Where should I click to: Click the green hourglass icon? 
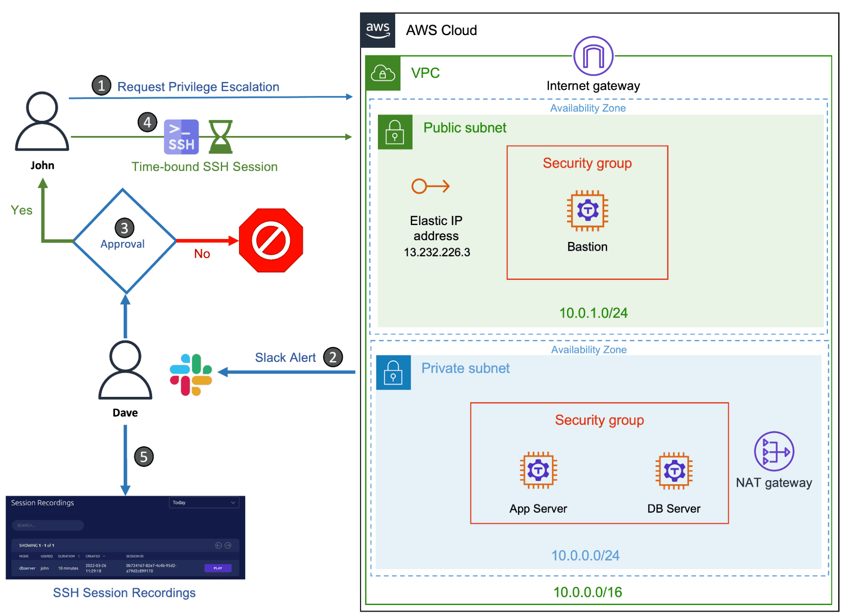[220, 137]
